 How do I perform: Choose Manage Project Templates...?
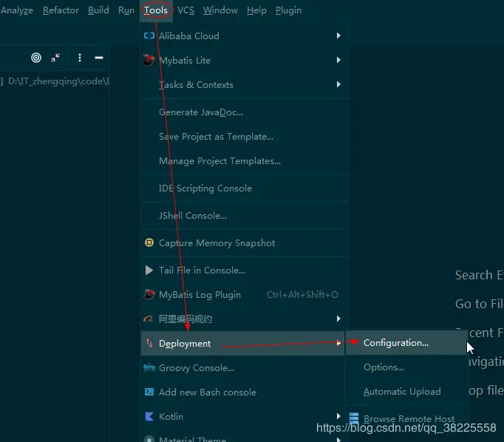coord(245,160)
